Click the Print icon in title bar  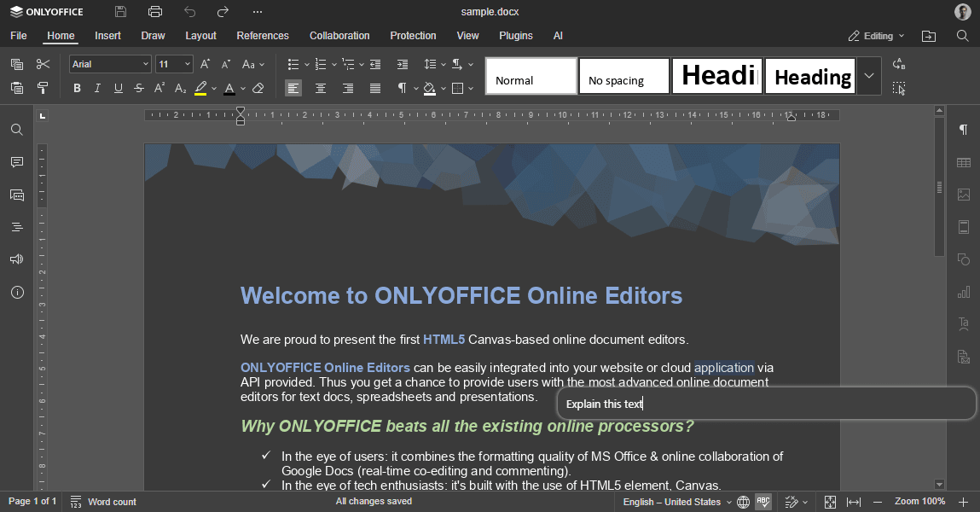[154, 12]
